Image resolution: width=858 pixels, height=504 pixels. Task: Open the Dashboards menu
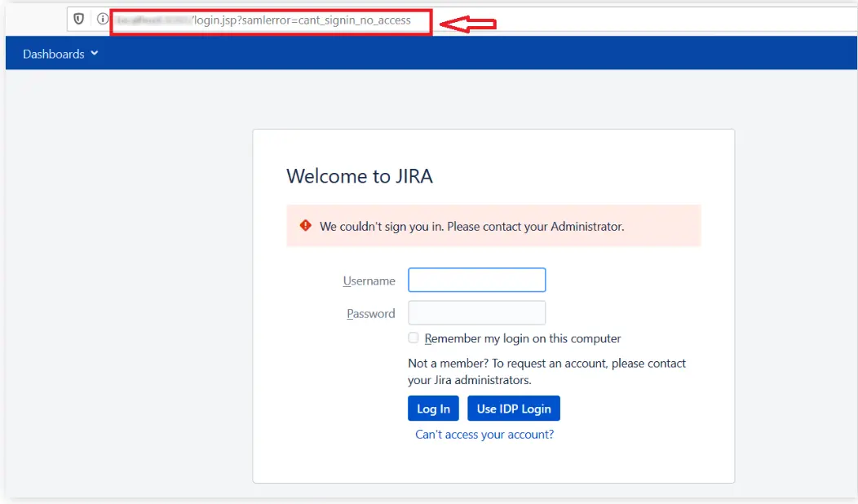[60, 54]
